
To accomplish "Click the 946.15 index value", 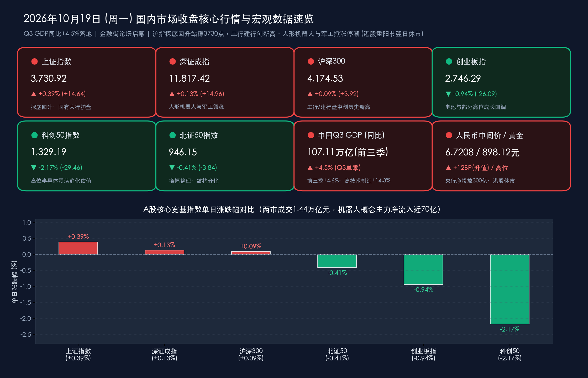I will (x=183, y=152).
